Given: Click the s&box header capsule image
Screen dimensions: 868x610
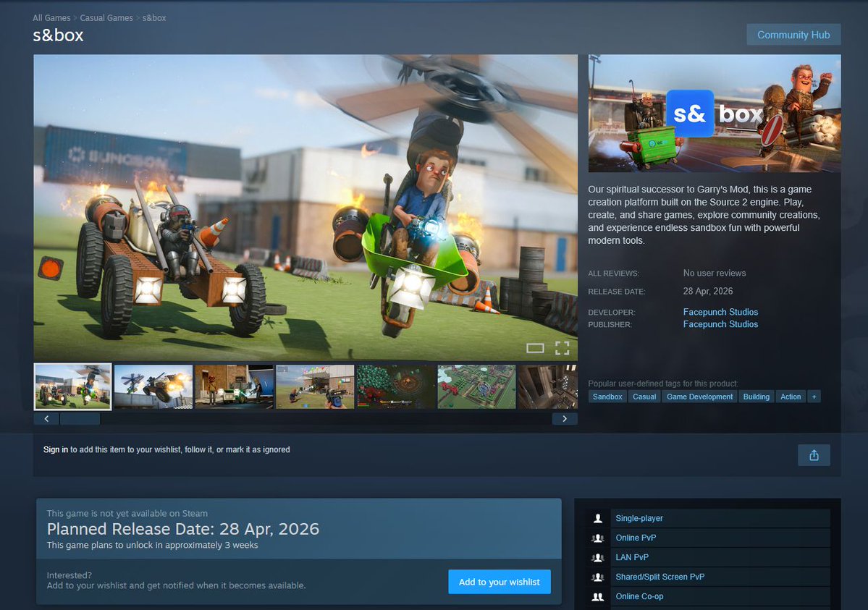Looking at the screenshot, I should 714,113.
